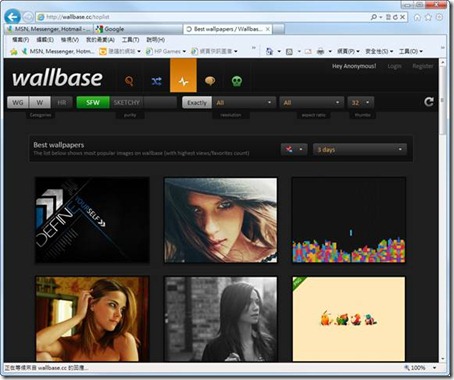Open the Define Yourself wallpaper thumbnail
Image resolution: width=454 pixels, height=380 pixels.
[x=92, y=220]
